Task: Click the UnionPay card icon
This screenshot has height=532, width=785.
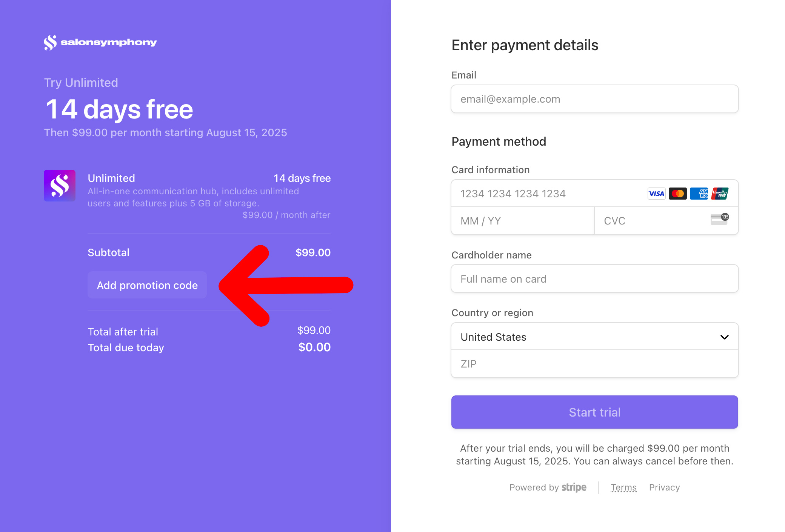Action: pyautogui.click(x=720, y=194)
